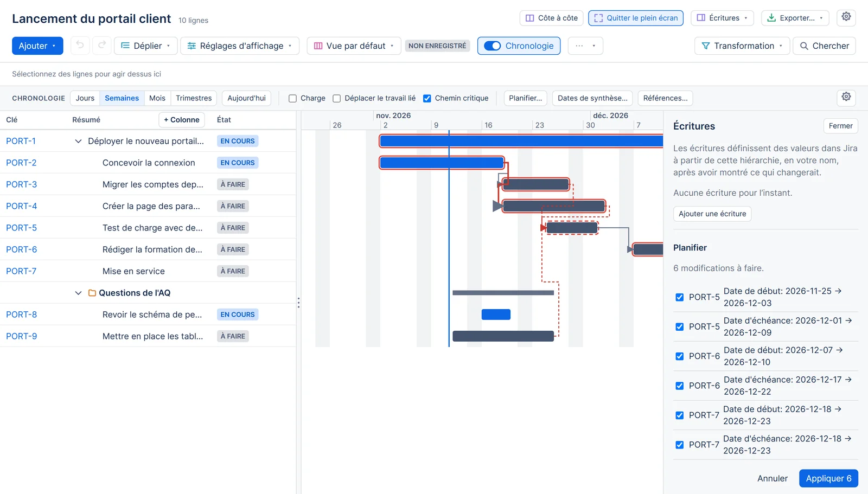Open the PORT-3 issue link

point(22,184)
